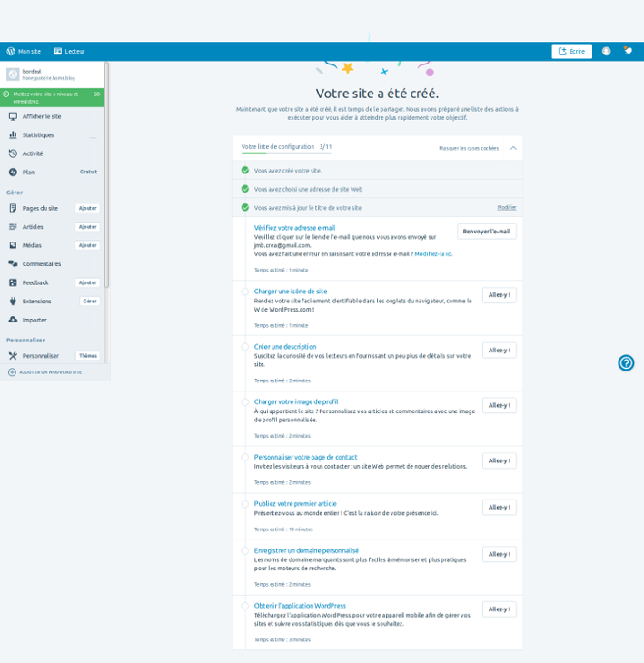The height and width of the screenshot is (663, 644).
Task: Open the Activité menu item
Action: [x=33, y=153]
